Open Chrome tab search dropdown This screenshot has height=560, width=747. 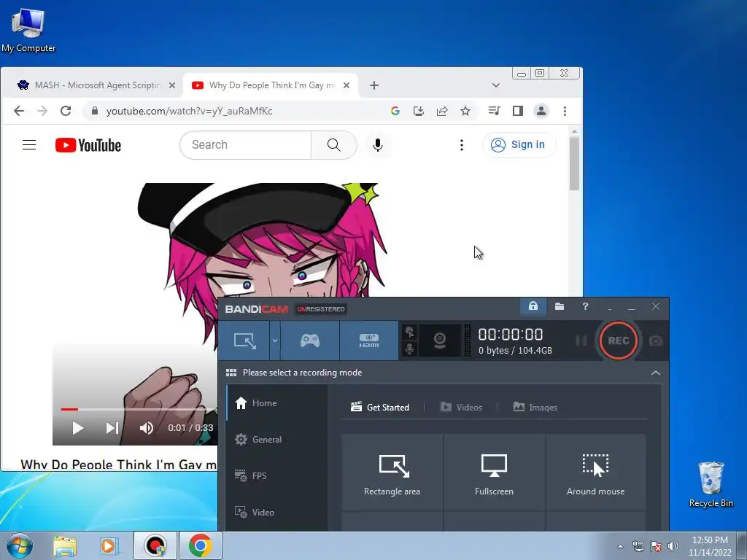[x=496, y=85]
